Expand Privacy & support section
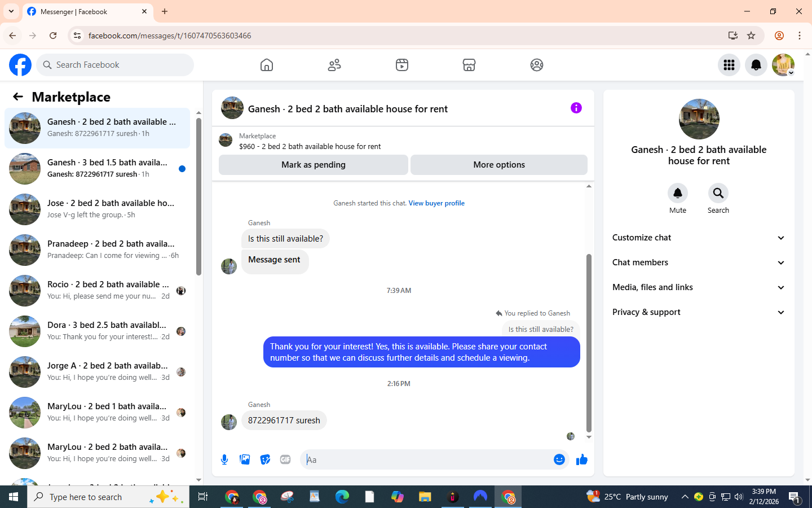This screenshot has height=508, width=812. pos(699,312)
